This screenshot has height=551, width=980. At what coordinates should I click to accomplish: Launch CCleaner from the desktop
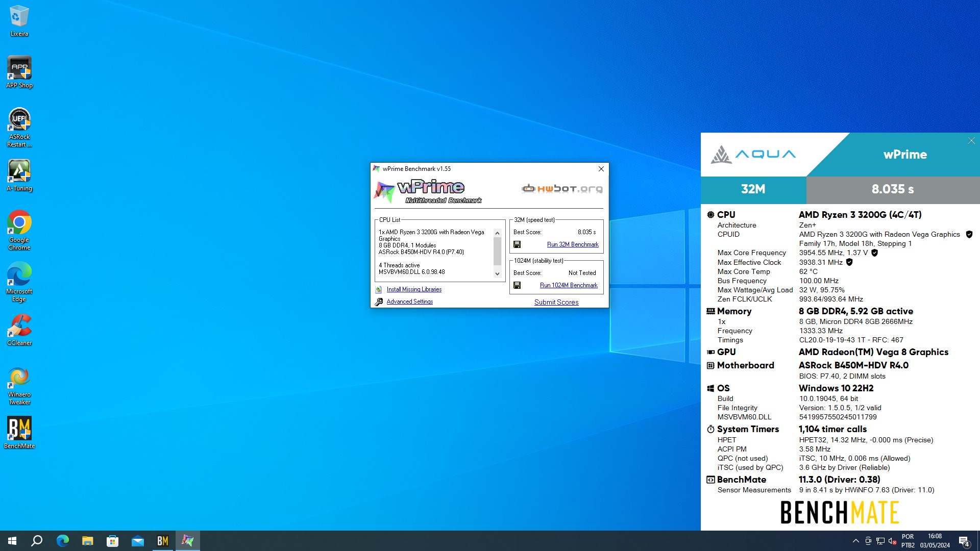click(x=19, y=330)
